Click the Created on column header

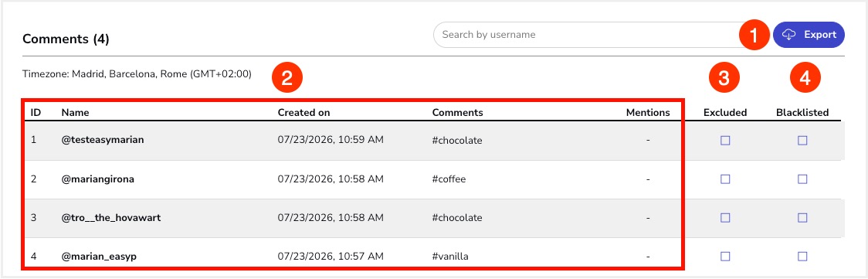point(304,112)
